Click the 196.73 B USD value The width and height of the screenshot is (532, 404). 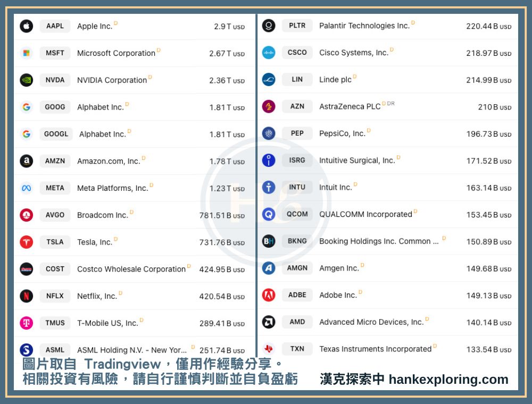tap(489, 134)
